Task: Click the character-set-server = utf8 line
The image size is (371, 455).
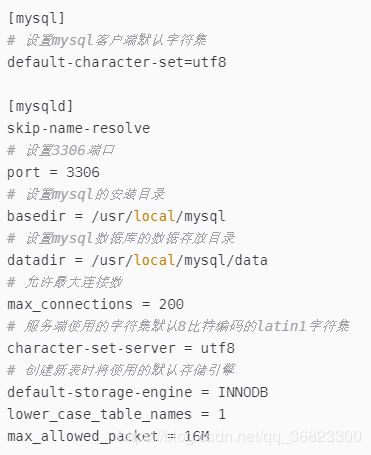Action: pos(121,348)
